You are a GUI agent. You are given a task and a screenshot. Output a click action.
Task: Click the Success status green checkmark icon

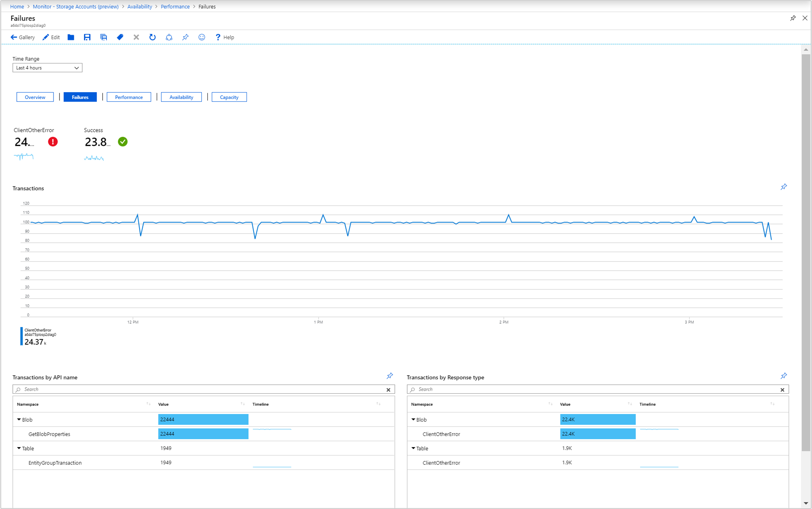click(x=123, y=141)
